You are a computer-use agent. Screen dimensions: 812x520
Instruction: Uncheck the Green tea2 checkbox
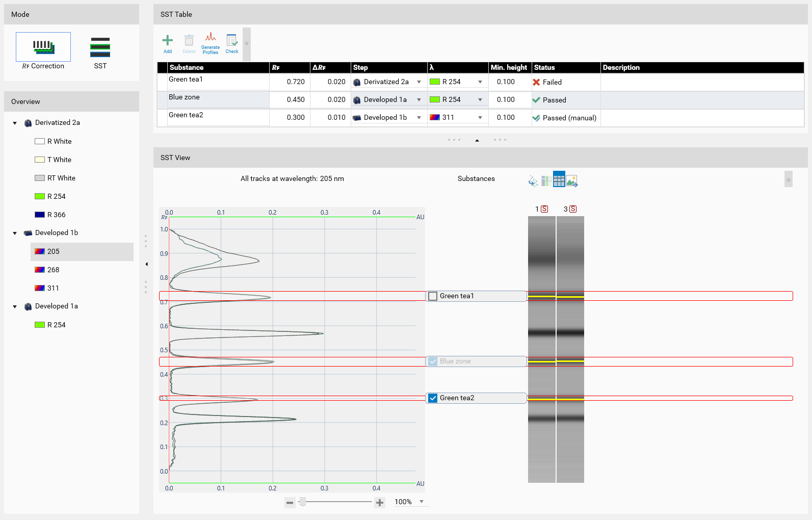(x=433, y=398)
